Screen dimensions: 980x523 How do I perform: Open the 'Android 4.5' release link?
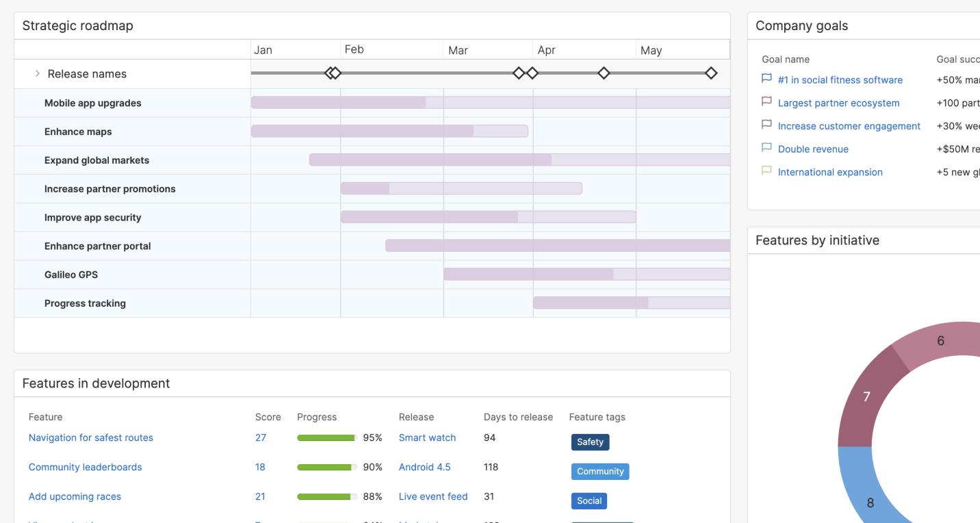424,467
